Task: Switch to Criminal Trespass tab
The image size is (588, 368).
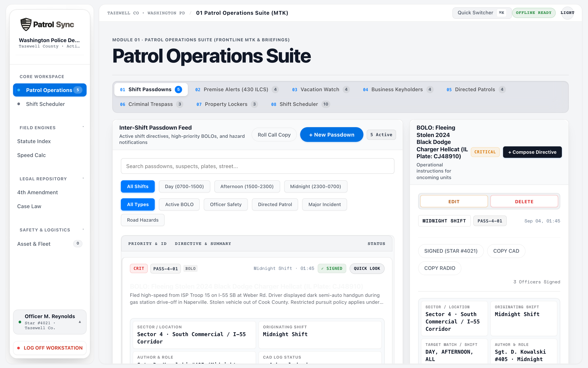Action: coord(151,104)
